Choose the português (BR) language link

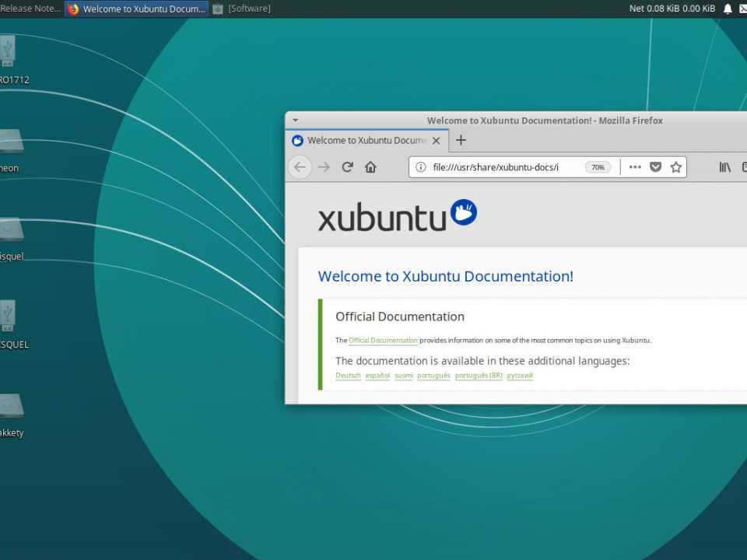point(479,376)
